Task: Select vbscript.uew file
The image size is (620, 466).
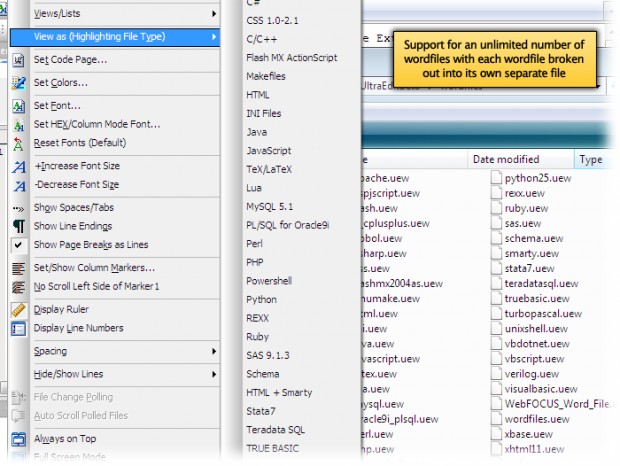Action: pos(535,359)
